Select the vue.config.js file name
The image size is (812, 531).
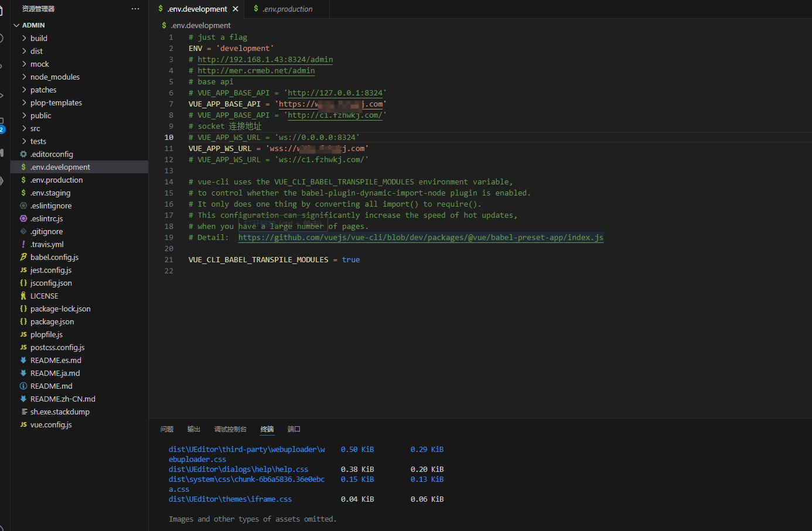(x=51, y=424)
